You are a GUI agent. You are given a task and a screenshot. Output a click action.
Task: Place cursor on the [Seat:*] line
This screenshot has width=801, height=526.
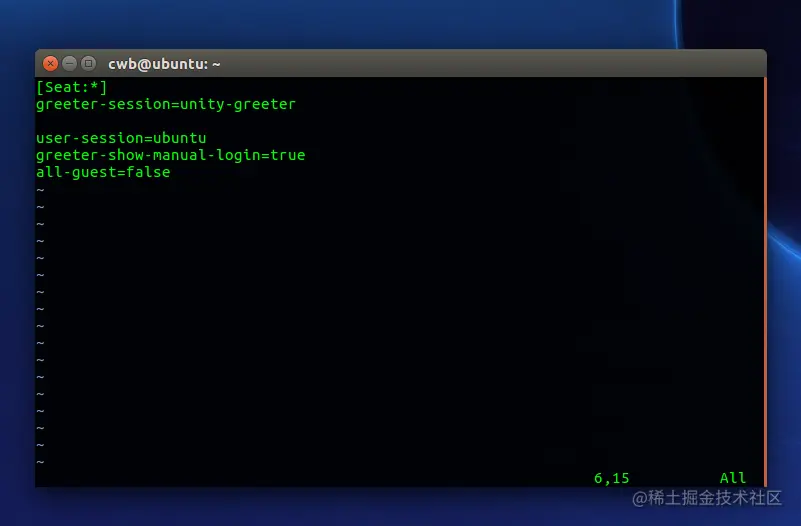(72, 87)
